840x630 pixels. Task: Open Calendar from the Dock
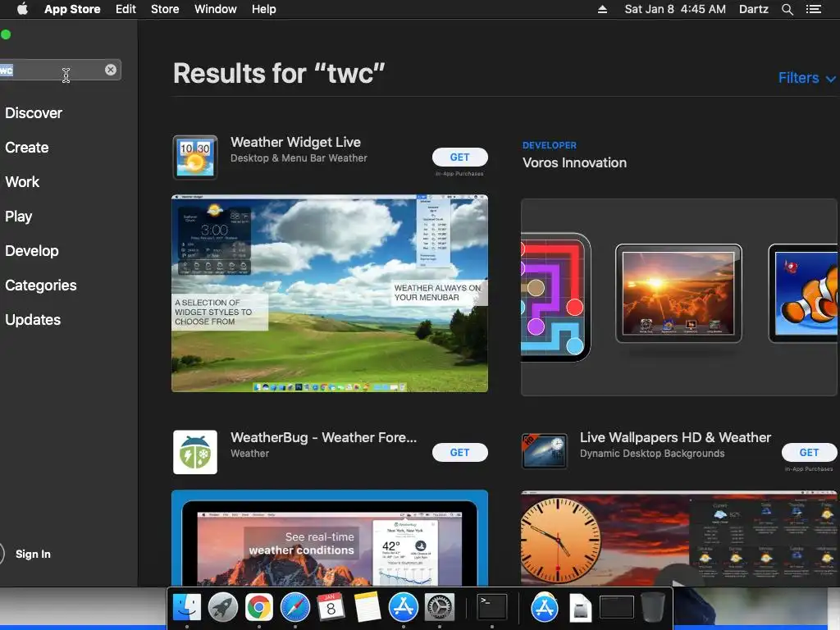pos(331,607)
